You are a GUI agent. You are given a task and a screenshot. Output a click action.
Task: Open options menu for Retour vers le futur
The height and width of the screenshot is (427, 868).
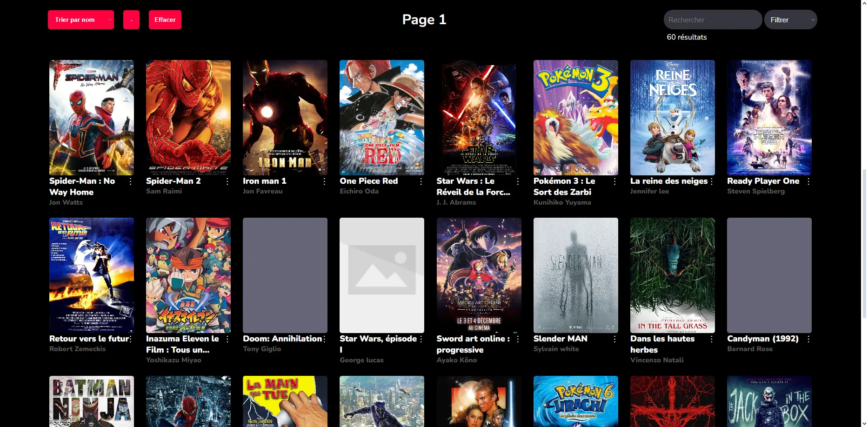coord(130,339)
